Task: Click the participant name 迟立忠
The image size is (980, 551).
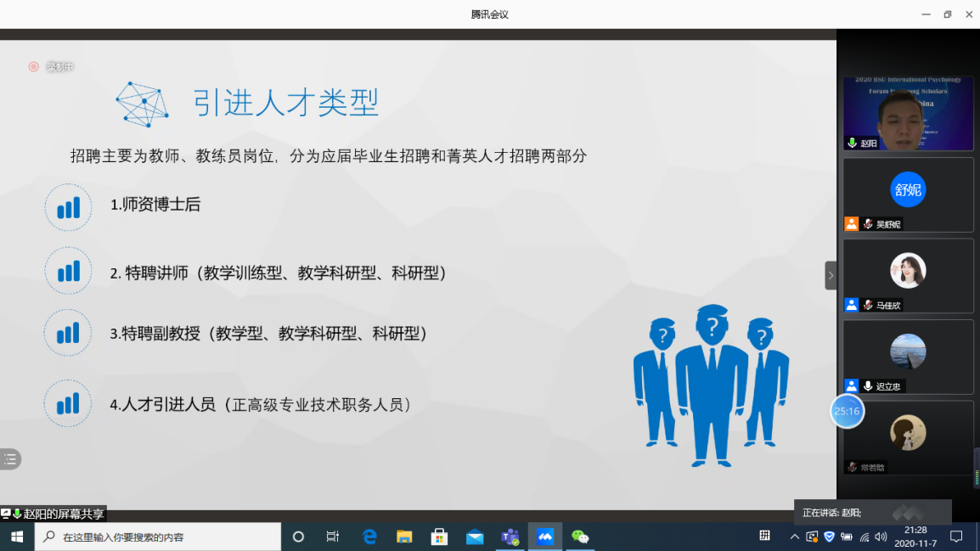Action: click(888, 386)
